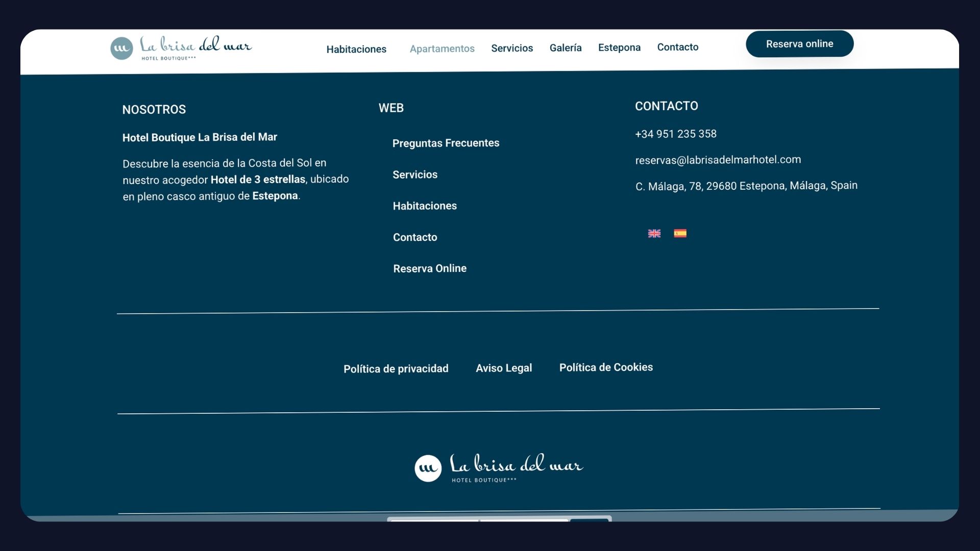Click Reserva Online in the WEB column
The image size is (980, 551).
430,268
